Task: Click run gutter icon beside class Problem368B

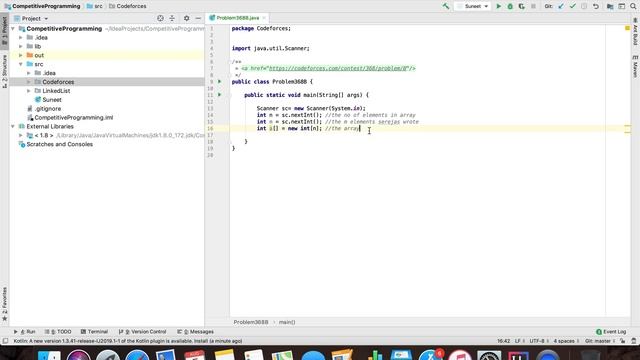Action: pos(220,82)
